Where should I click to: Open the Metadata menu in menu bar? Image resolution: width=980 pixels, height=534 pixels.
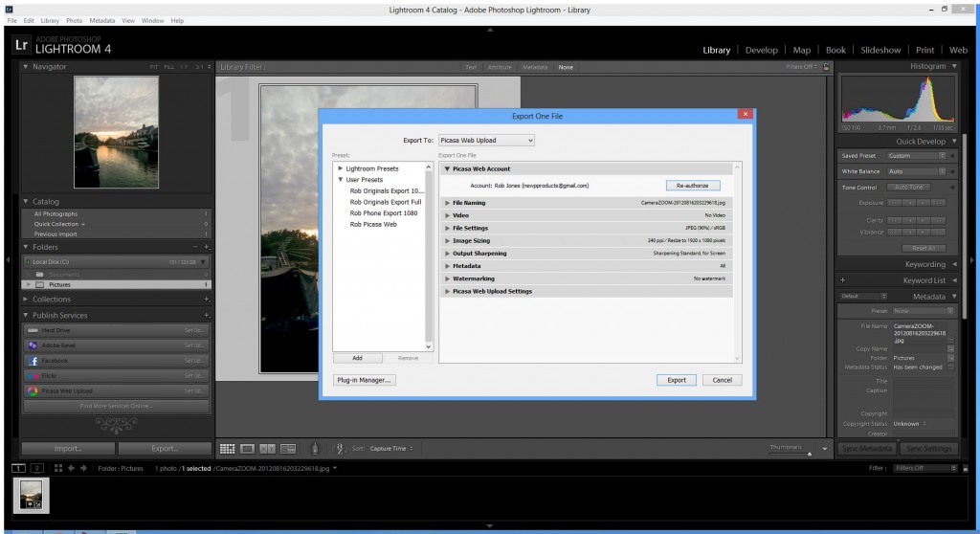[x=100, y=20]
